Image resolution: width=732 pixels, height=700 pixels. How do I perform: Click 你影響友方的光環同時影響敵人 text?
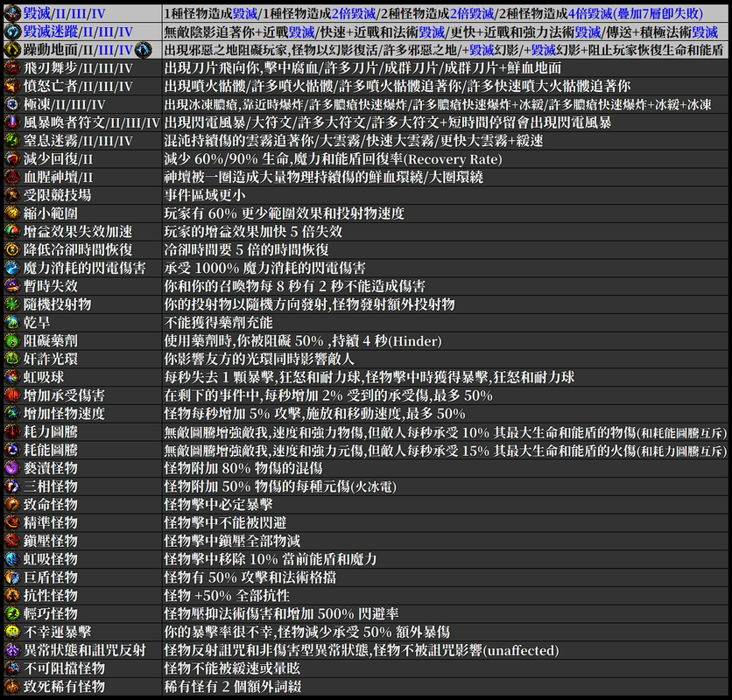(259, 360)
